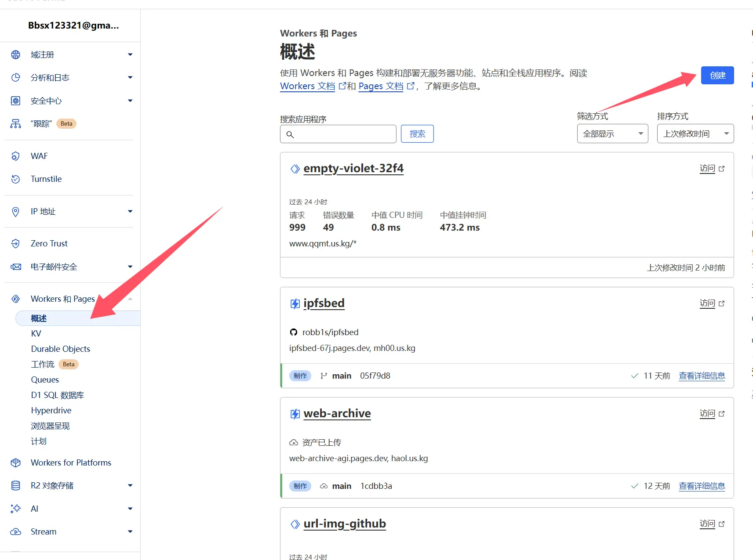Click the GitHub icon next to robb1s/ipfsbed
Viewport: 753px width, 560px height.
(x=294, y=332)
